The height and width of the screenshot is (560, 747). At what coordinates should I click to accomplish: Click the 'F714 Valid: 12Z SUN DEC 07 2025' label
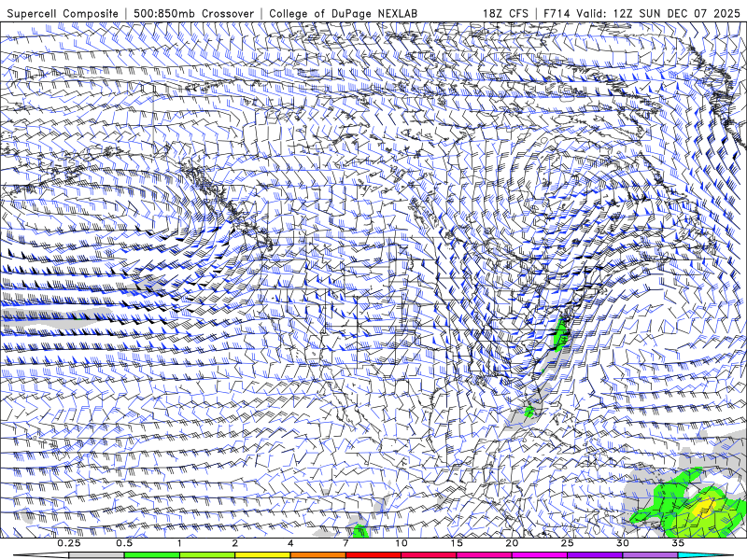tap(641, 13)
